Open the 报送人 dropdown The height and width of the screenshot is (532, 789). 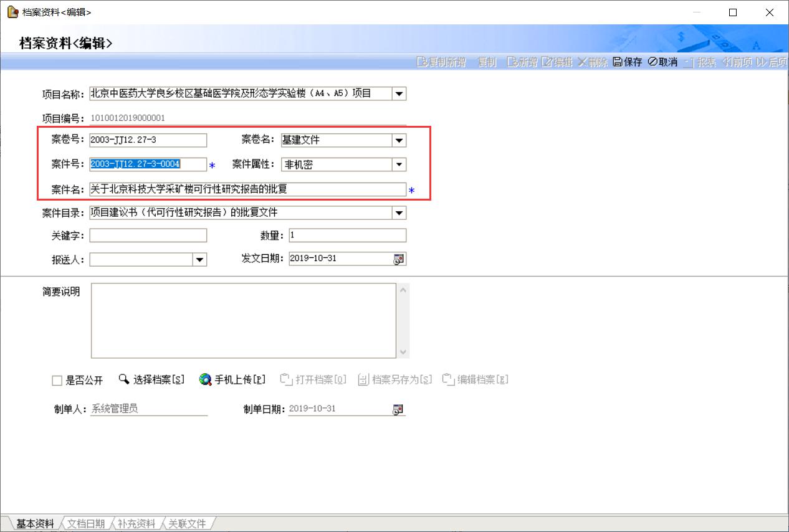(x=199, y=260)
